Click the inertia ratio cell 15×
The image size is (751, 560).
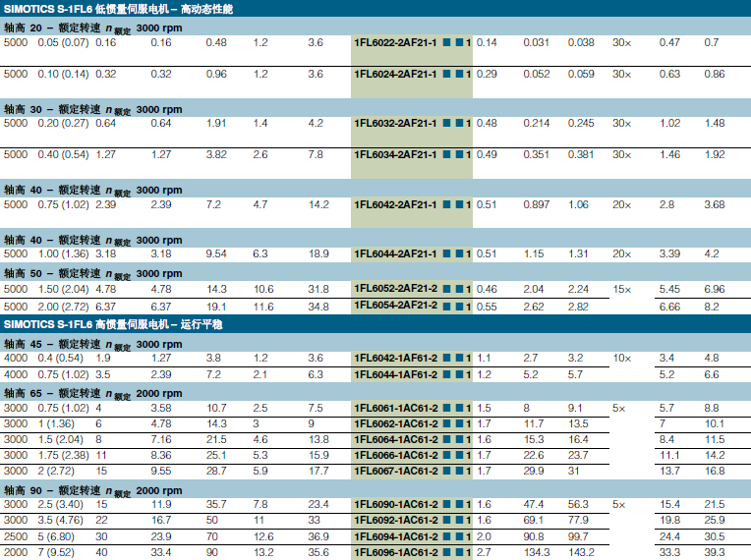(x=621, y=289)
